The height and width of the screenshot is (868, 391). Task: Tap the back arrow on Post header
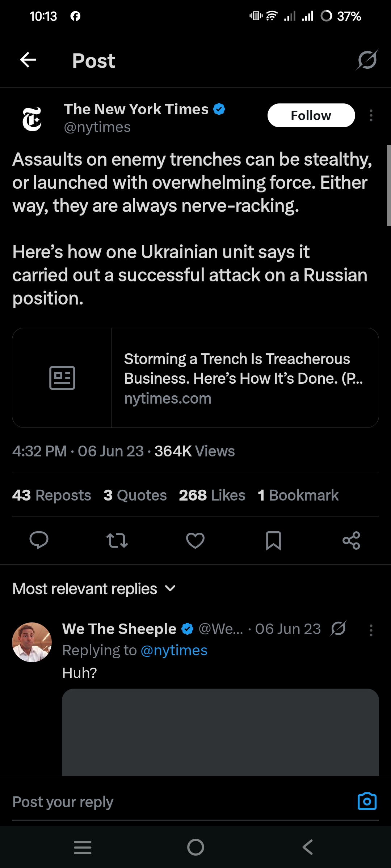click(x=28, y=60)
